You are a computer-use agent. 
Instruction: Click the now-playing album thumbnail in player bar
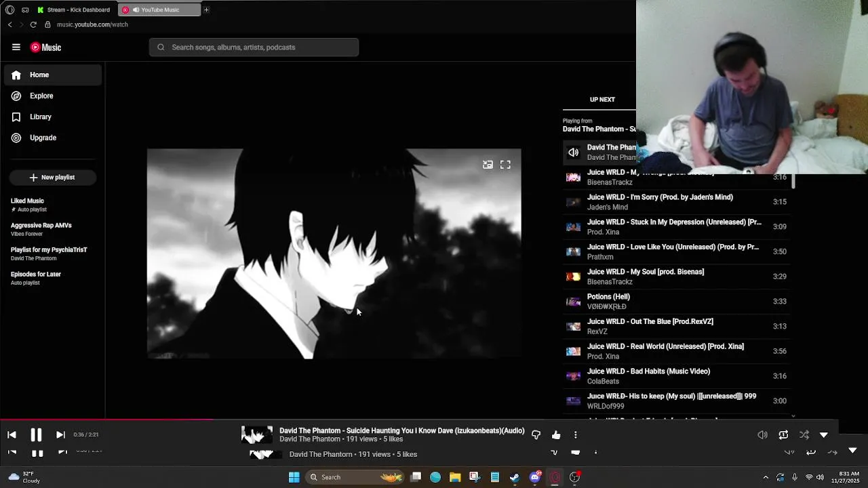257,435
